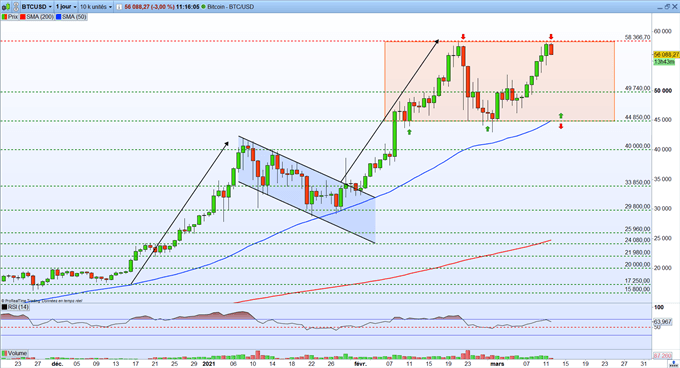Click the black RSI color swatch

pos(4,307)
